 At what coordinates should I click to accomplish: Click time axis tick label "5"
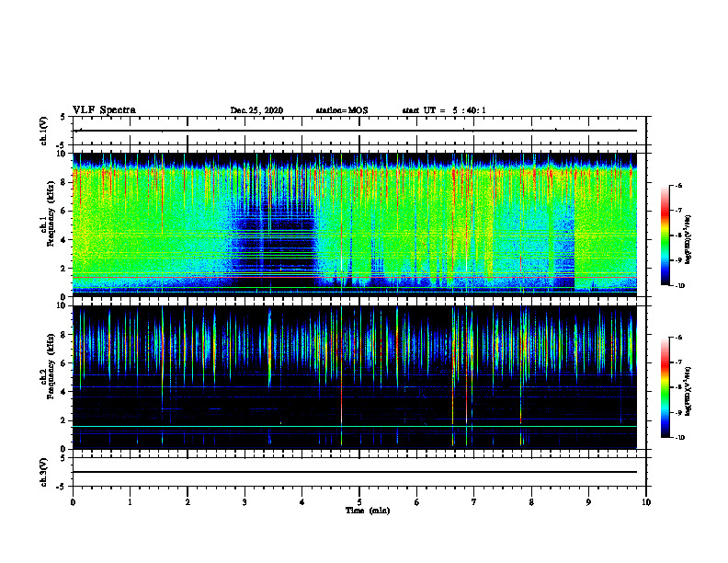point(359,502)
